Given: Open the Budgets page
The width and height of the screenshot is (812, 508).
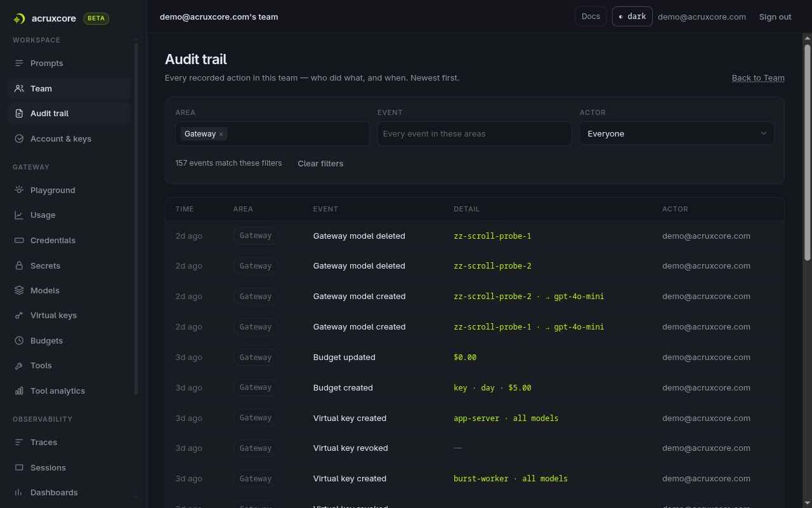Looking at the screenshot, I should coord(69,341).
